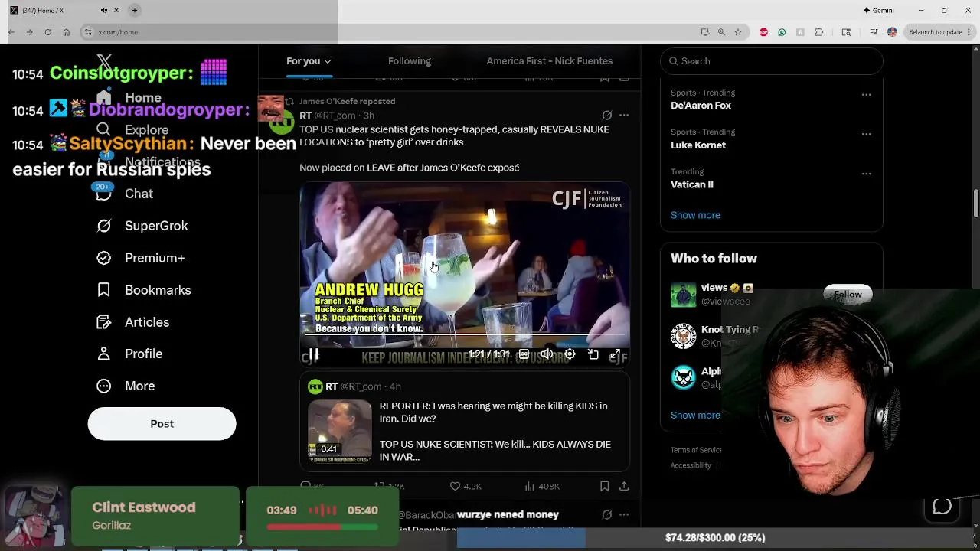Open Chat in the sidebar
The width and height of the screenshot is (980, 551).
pyautogui.click(x=125, y=194)
